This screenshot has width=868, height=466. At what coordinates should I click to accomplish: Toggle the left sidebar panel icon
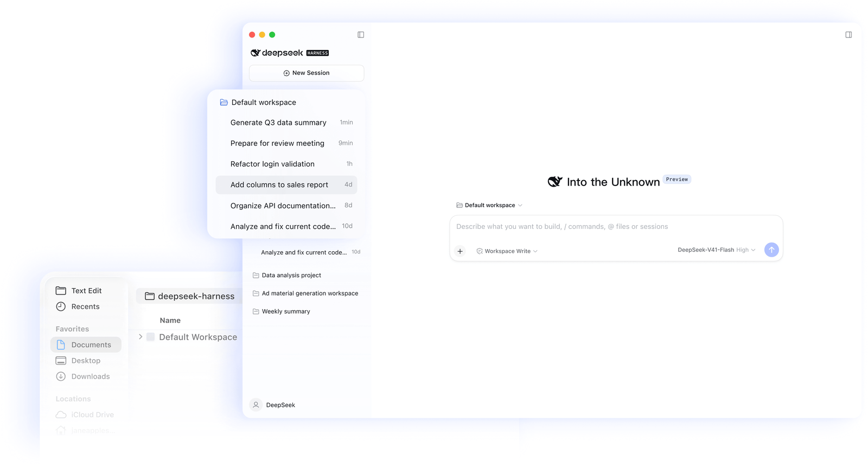point(361,35)
